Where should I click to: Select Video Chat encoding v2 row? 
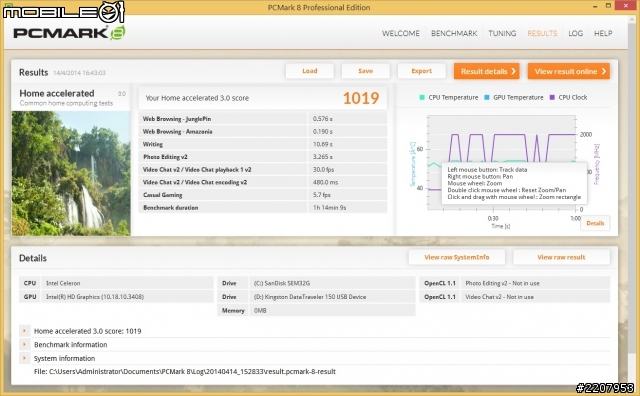coord(263,182)
